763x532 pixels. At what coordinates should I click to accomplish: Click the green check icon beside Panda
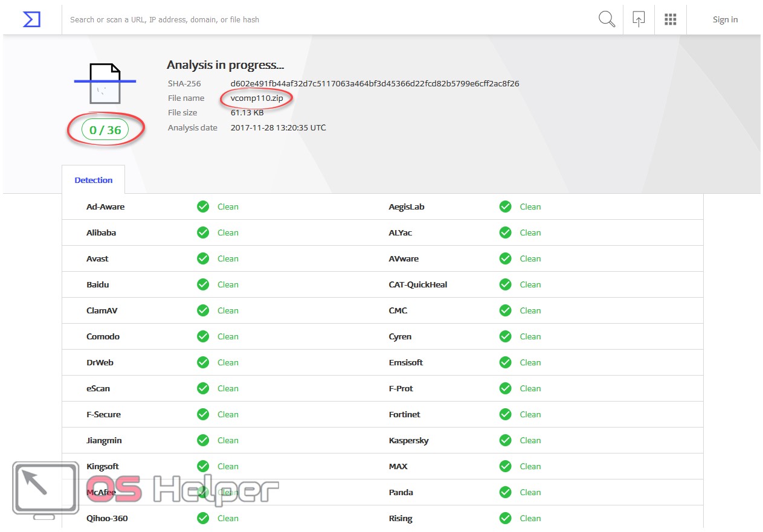505,492
